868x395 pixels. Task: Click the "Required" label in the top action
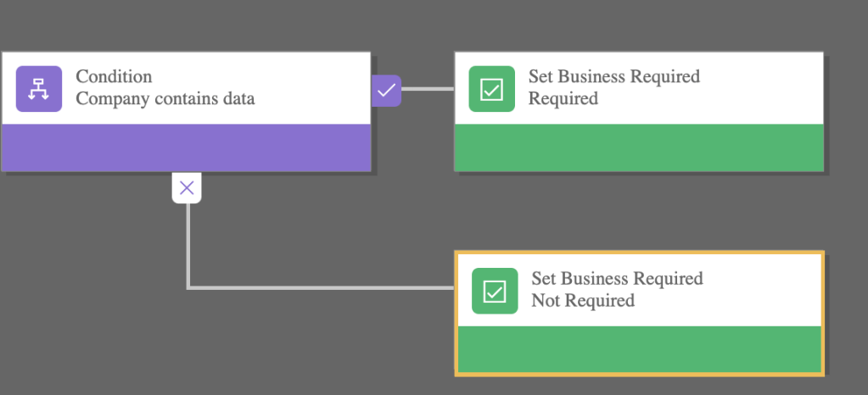pyautogui.click(x=563, y=98)
